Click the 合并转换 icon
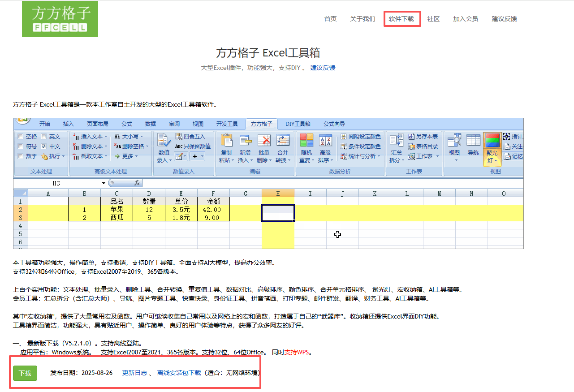This screenshot has width=574, height=392. (x=283, y=140)
